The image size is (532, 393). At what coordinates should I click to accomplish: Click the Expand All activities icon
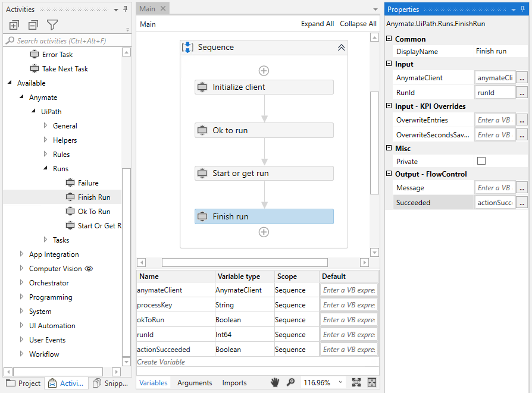pyautogui.click(x=14, y=25)
